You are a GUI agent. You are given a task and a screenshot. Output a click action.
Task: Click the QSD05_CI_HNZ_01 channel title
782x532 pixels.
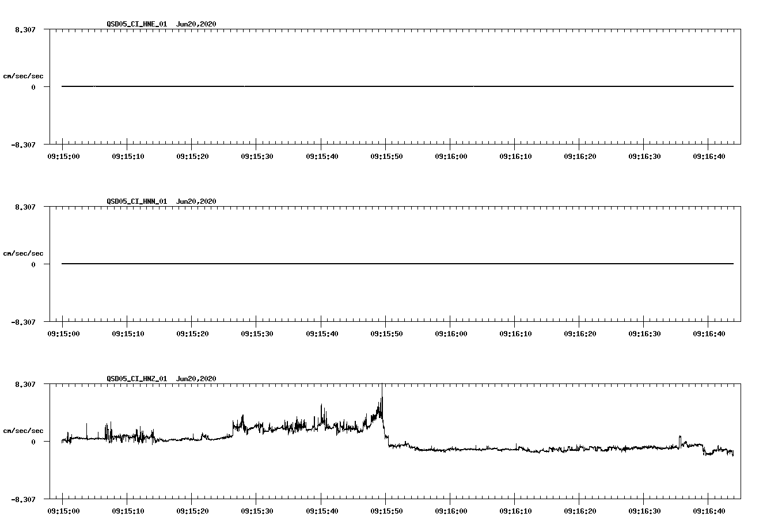pyautogui.click(x=137, y=379)
